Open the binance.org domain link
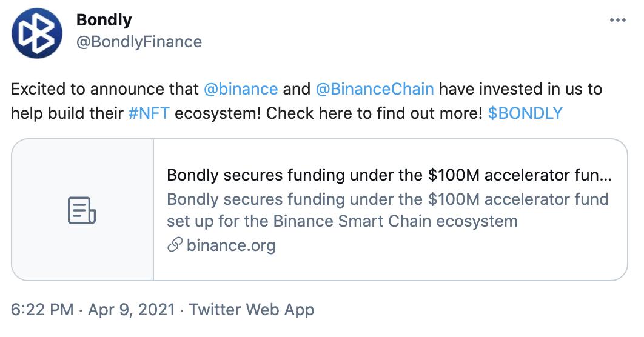 tap(231, 245)
